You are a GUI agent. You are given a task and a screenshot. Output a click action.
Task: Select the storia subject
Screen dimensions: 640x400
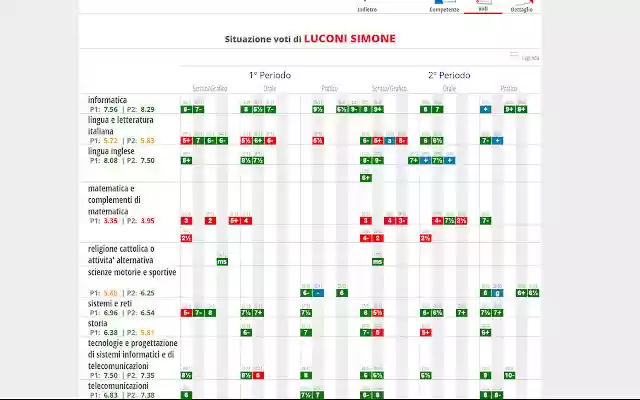coord(98,323)
